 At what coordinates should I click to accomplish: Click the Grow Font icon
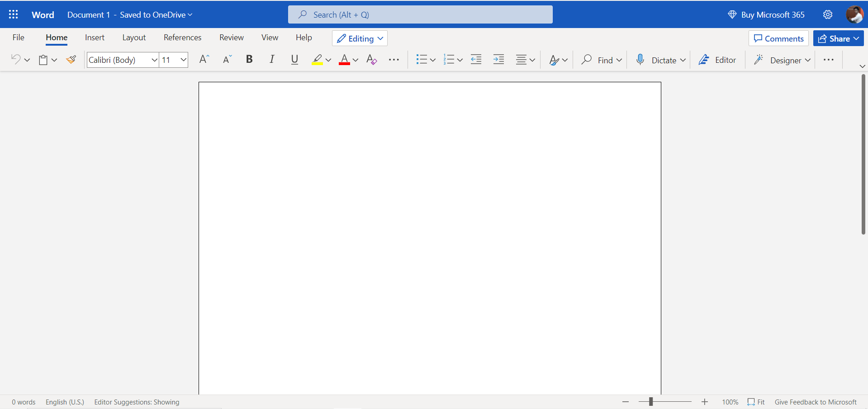coord(204,60)
